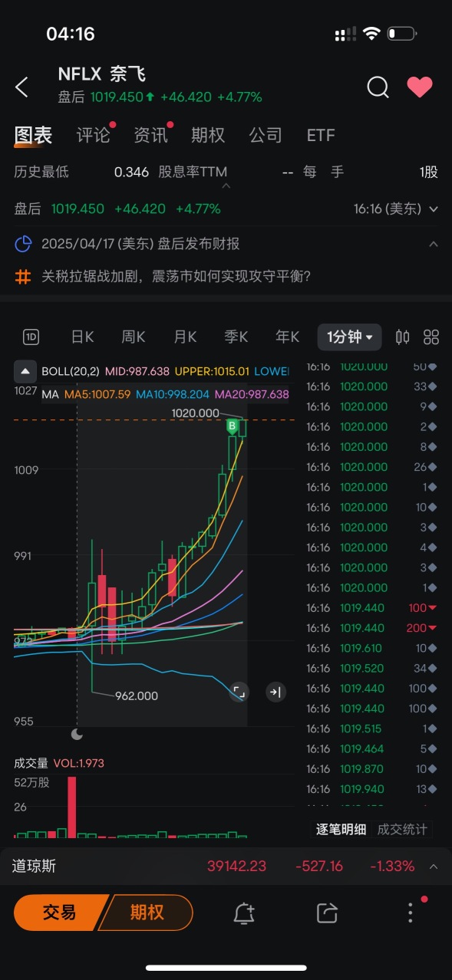Tap the battery status icon
The width and height of the screenshot is (452, 980).
click(x=402, y=34)
